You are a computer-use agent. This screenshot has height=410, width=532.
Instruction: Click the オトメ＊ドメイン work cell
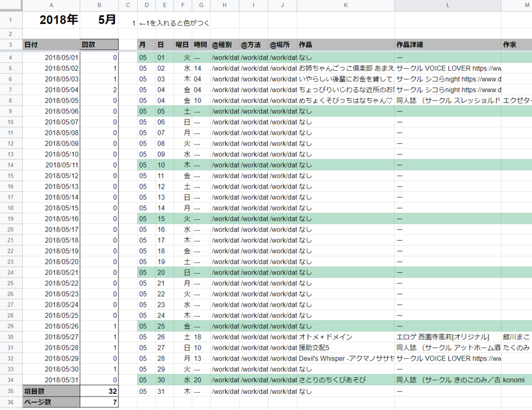345,337
